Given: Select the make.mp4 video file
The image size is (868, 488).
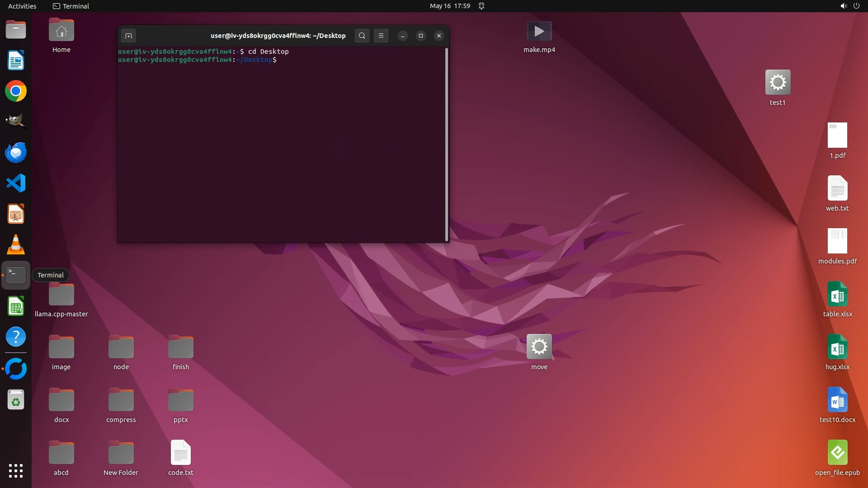Looking at the screenshot, I should [x=539, y=33].
